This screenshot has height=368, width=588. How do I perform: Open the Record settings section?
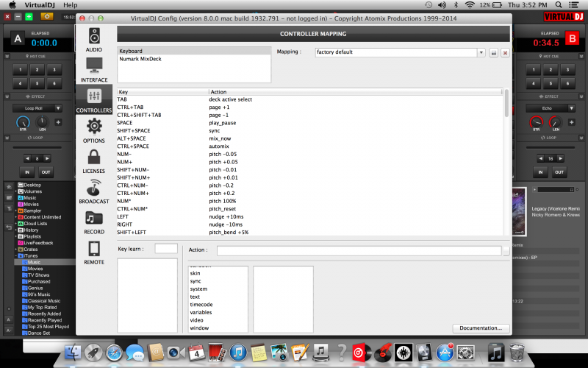pyautogui.click(x=94, y=221)
